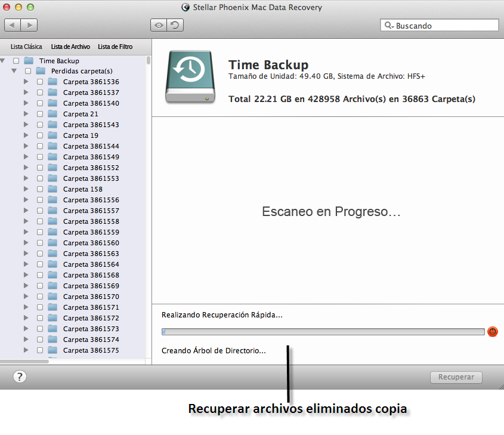Expand Carpeta 3861574 folder
Viewport: 504px width, 435px height.
[26, 339]
